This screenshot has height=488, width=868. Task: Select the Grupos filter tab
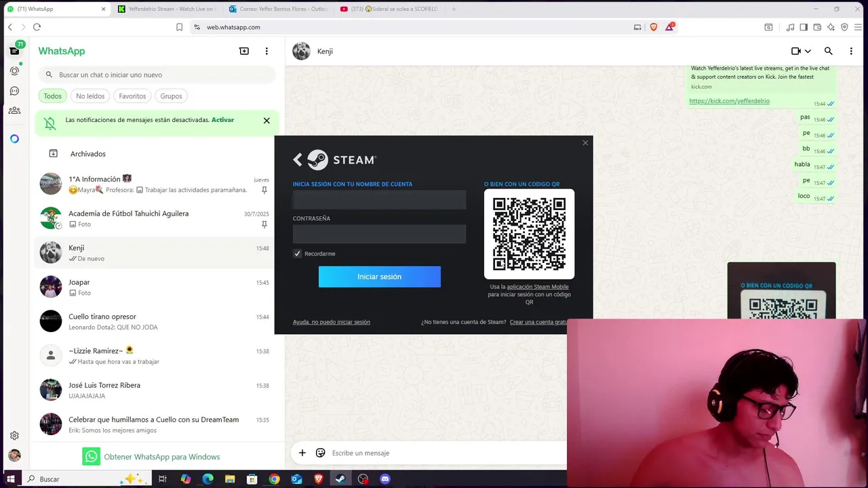tap(171, 96)
